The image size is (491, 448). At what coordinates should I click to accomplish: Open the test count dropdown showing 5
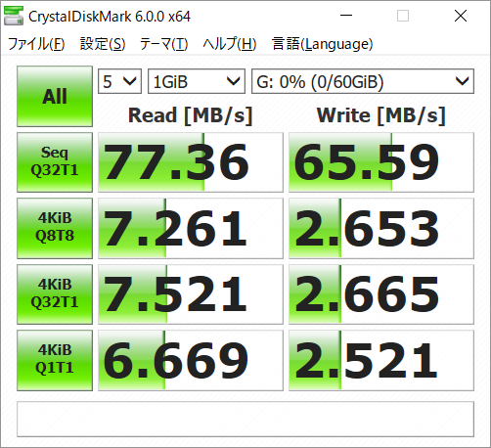point(119,81)
